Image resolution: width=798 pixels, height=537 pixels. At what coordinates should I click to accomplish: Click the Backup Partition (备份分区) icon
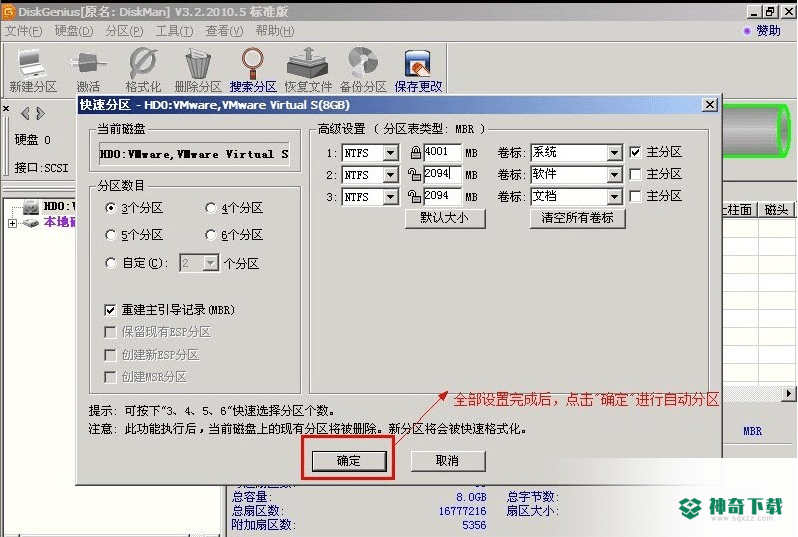363,70
